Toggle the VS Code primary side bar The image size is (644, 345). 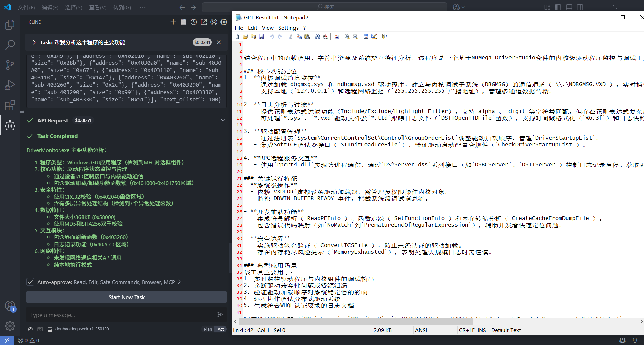(558, 7)
